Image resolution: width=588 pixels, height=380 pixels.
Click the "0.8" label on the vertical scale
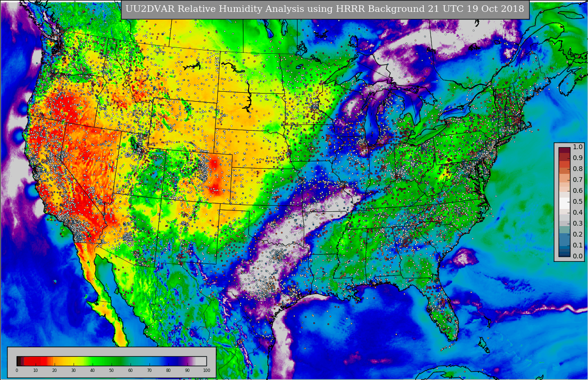tap(578, 169)
